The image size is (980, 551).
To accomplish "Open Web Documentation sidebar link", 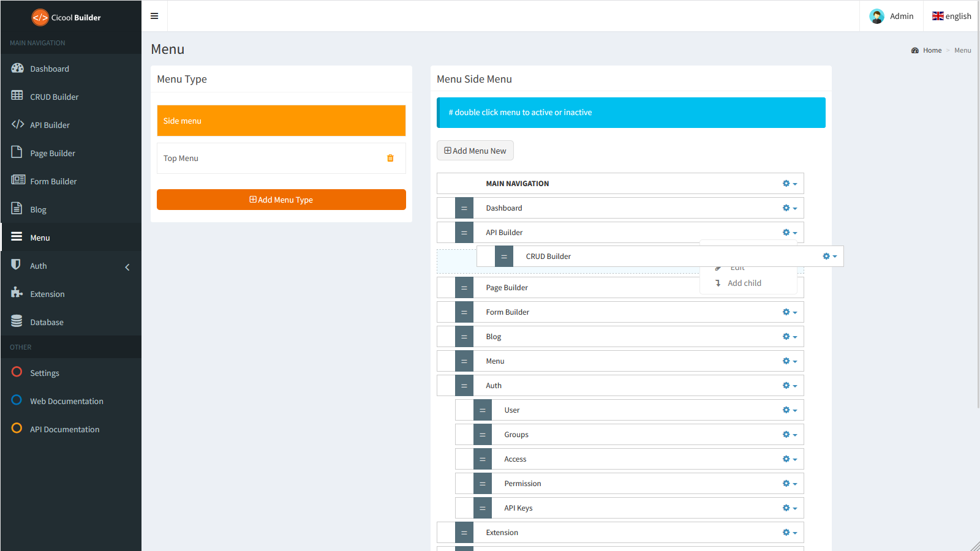I will coord(71,401).
